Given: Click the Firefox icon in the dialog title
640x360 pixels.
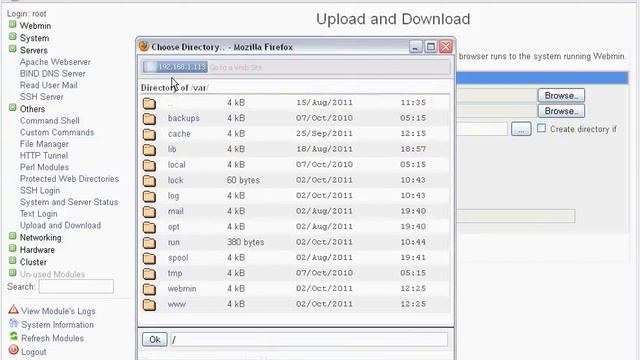Looking at the screenshot, I should [144, 46].
